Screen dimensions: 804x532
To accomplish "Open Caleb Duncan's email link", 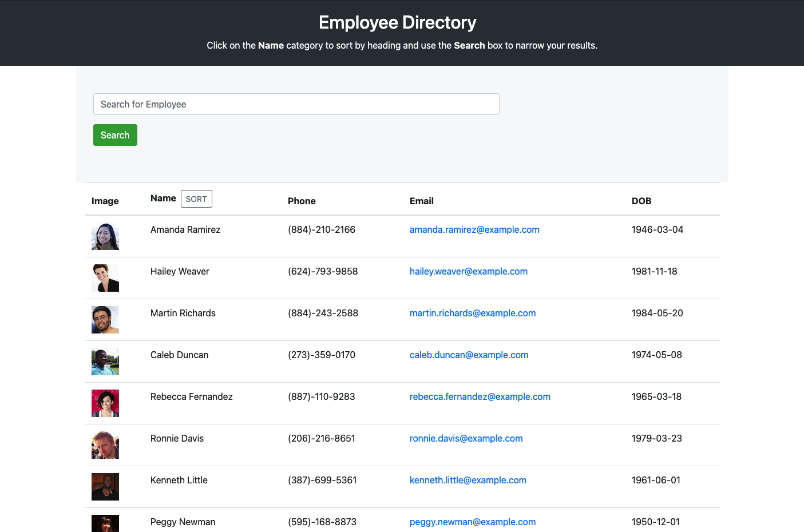I will 469,355.
